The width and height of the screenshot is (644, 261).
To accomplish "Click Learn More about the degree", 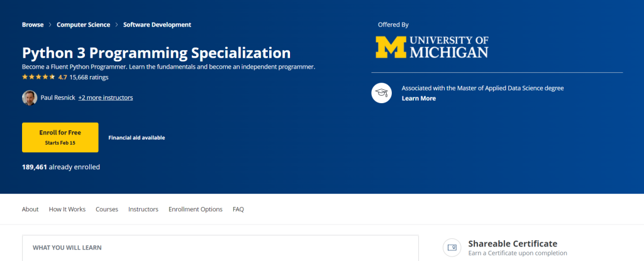I will click(x=418, y=99).
